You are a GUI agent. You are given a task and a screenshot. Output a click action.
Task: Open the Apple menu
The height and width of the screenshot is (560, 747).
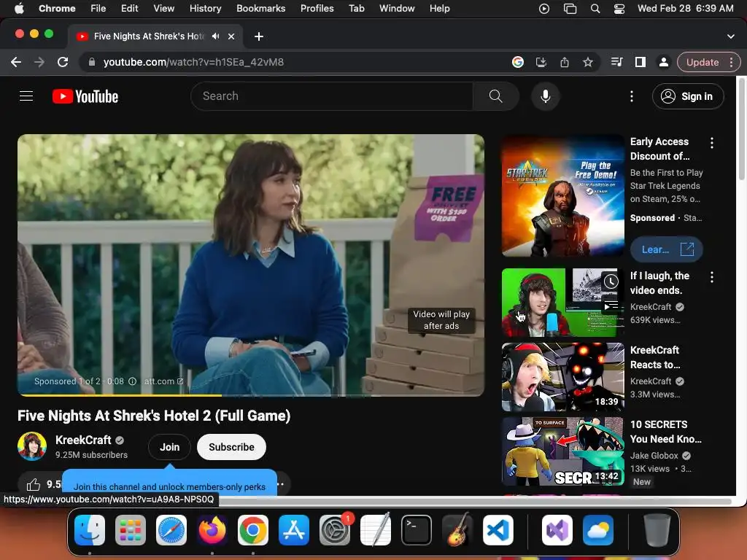pyautogui.click(x=19, y=8)
